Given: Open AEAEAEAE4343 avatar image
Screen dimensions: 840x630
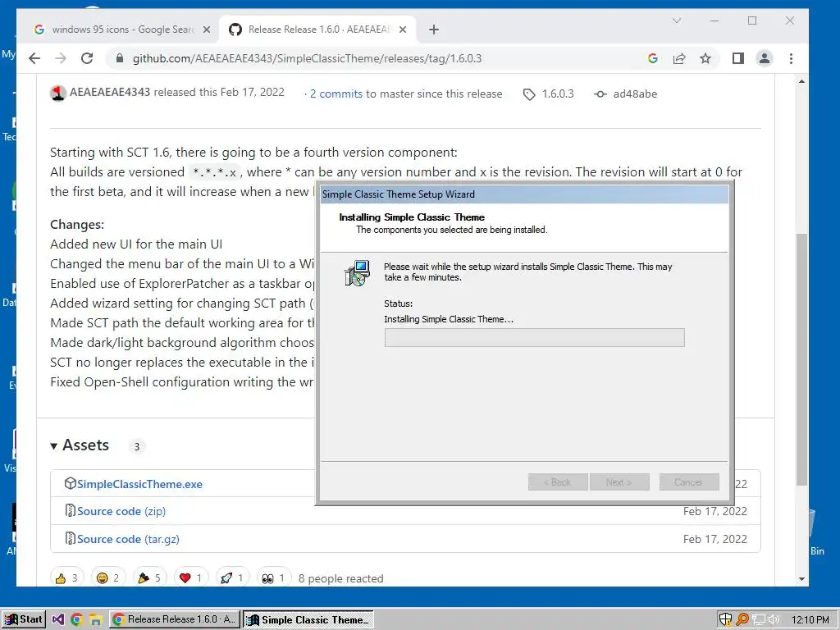Looking at the screenshot, I should click(58, 94).
